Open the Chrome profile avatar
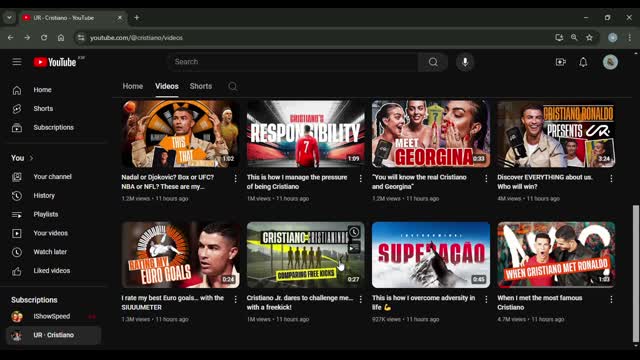 coord(613,38)
